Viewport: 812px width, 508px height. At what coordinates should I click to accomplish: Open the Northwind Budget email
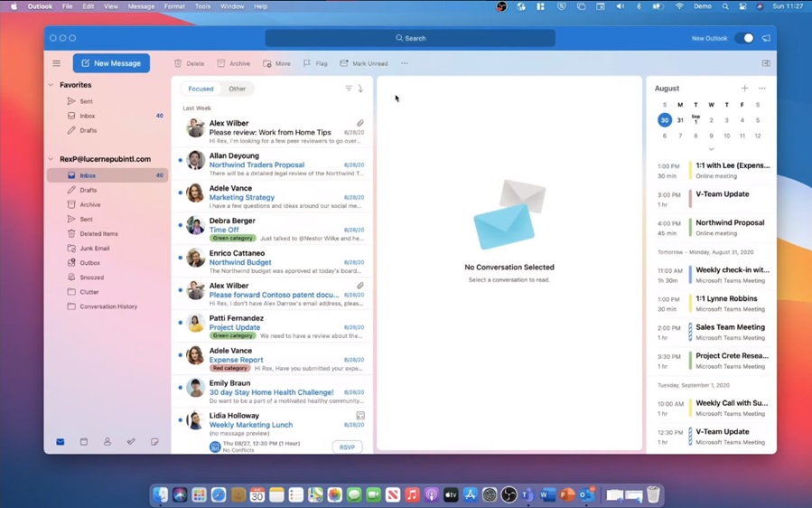point(272,262)
